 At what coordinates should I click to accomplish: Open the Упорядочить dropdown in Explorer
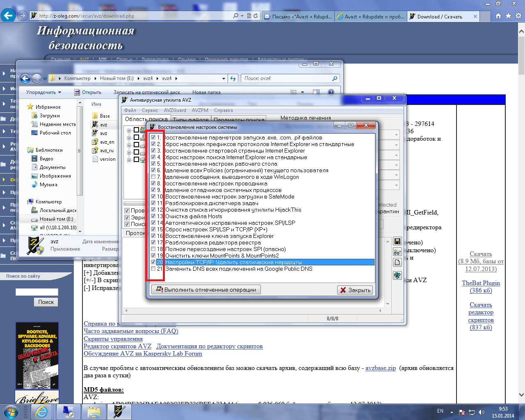(x=44, y=92)
